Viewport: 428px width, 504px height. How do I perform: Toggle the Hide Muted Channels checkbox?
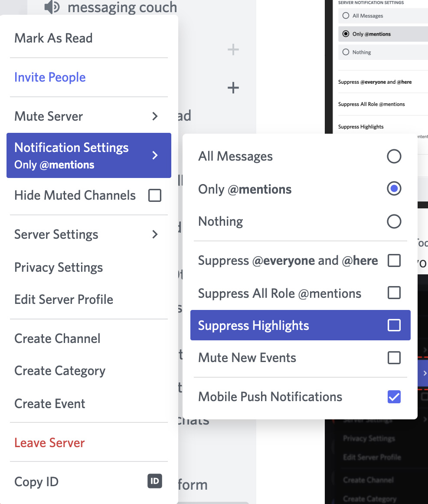[x=155, y=195]
